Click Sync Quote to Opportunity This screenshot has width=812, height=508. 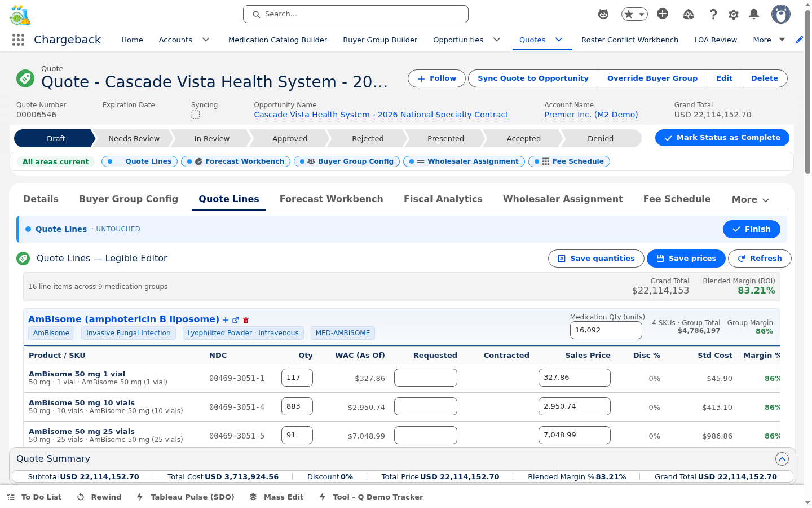[533, 78]
